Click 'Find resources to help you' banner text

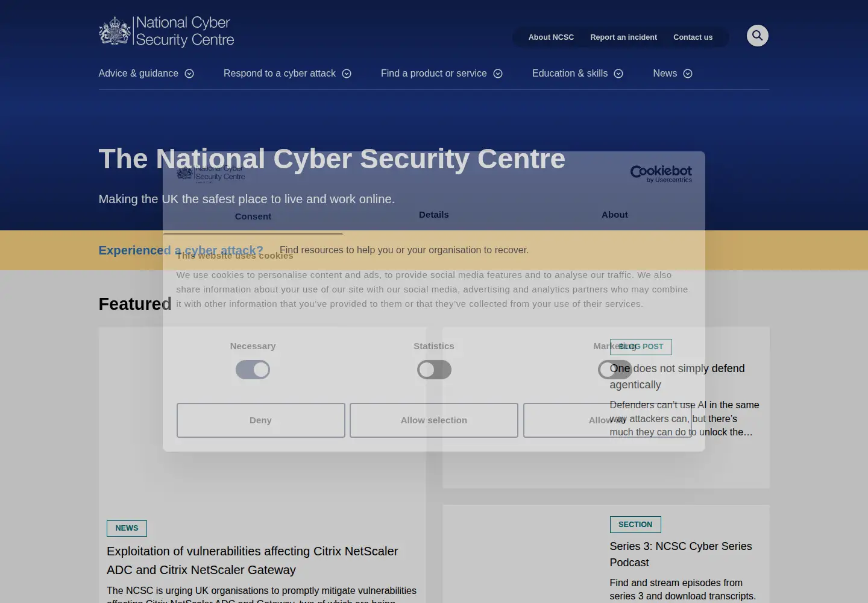point(404,250)
